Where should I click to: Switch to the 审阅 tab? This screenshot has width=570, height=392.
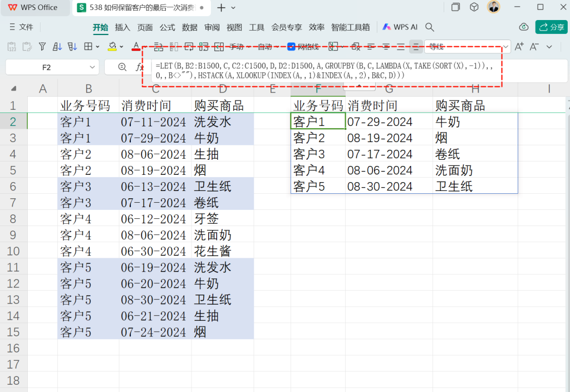pos(212,27)
